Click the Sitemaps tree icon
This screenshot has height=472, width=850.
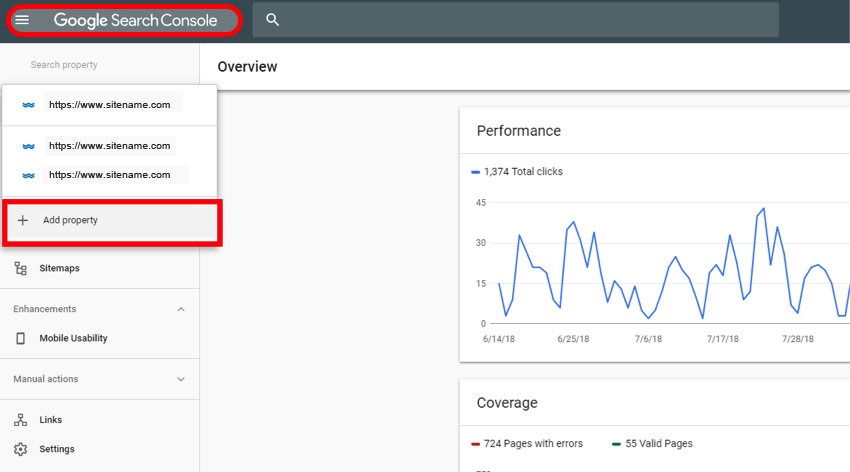(x=21, y=268)
